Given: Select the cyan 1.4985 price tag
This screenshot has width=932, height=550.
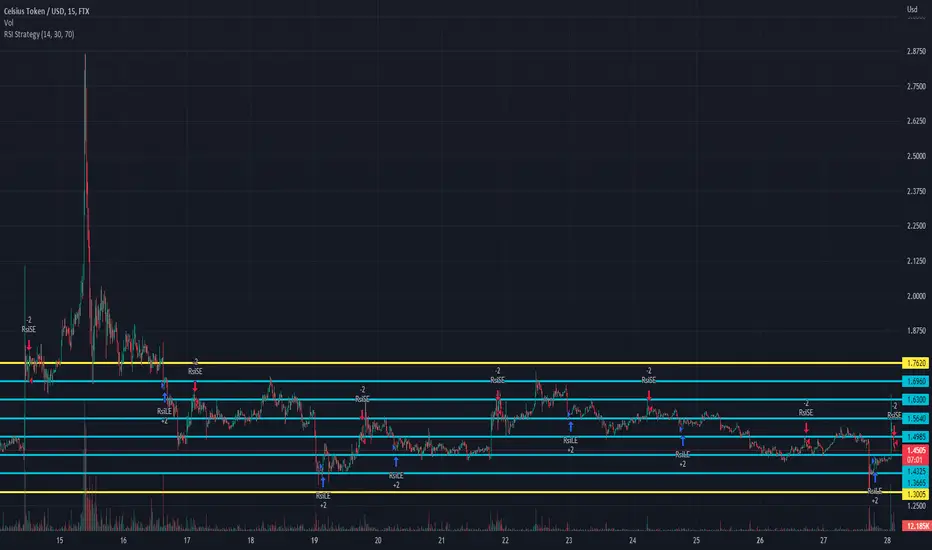Looking at the screenshot, I should (x=915, y=437).
